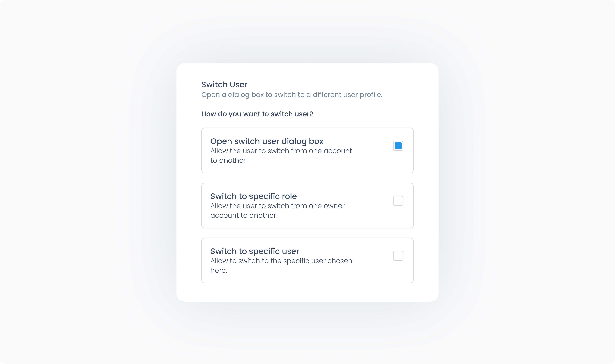Click the "here." line in specific user option
The image size is (615, 364).
(219, 270)
